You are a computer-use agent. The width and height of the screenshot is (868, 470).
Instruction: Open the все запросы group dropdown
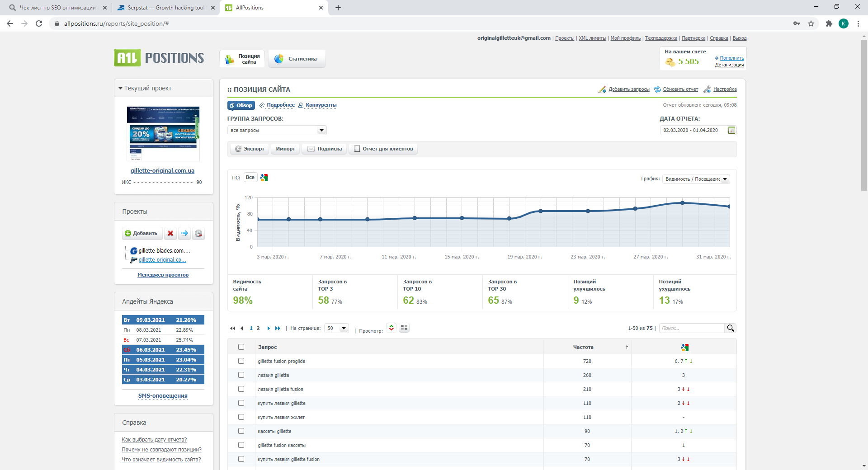(x=277, y=130)
